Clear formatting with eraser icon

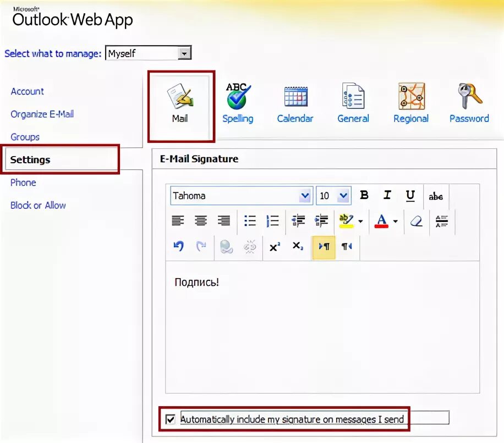(417, 221)
